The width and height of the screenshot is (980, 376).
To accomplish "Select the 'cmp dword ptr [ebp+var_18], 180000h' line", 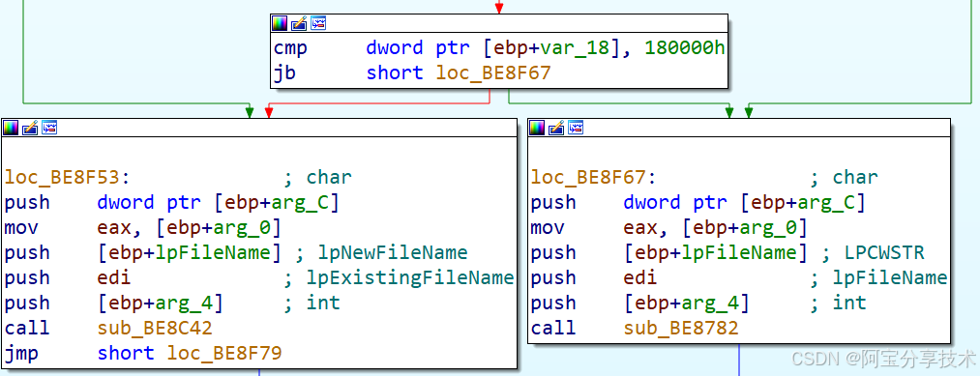I will click(499, 48).
